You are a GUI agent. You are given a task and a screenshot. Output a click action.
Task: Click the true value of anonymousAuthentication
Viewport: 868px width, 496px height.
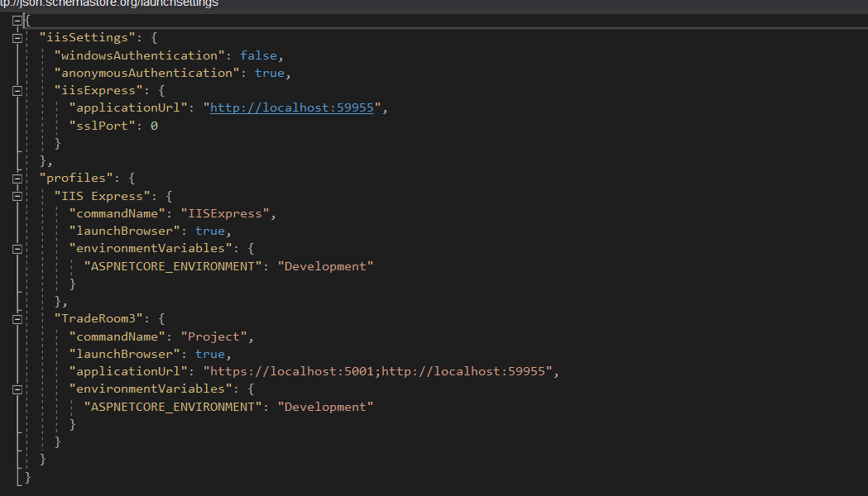[x=270, y=73]
